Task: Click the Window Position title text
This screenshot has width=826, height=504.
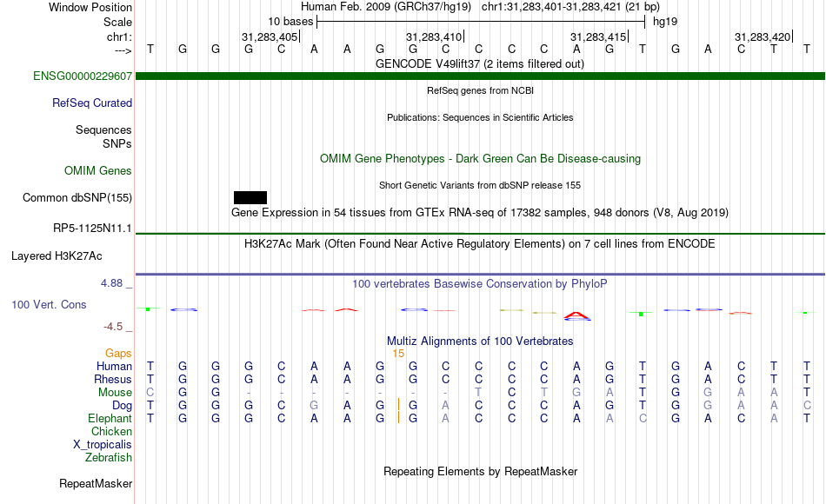Action: (x=90, y=7)
